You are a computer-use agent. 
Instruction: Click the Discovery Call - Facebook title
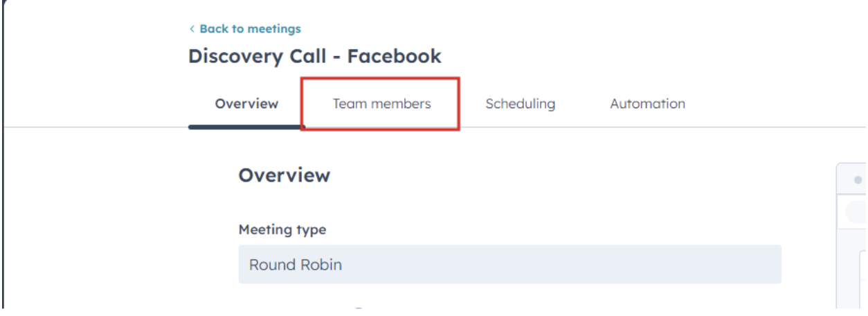[x=314, y=56]
